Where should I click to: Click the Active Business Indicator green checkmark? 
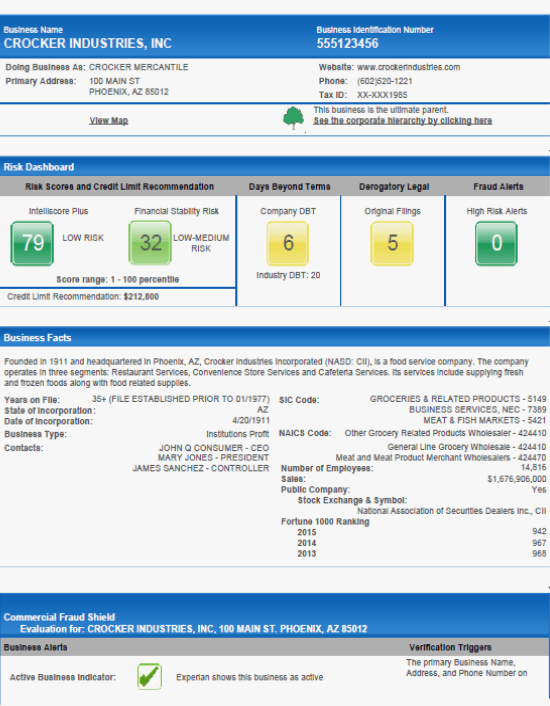click(x=149, y=676)
